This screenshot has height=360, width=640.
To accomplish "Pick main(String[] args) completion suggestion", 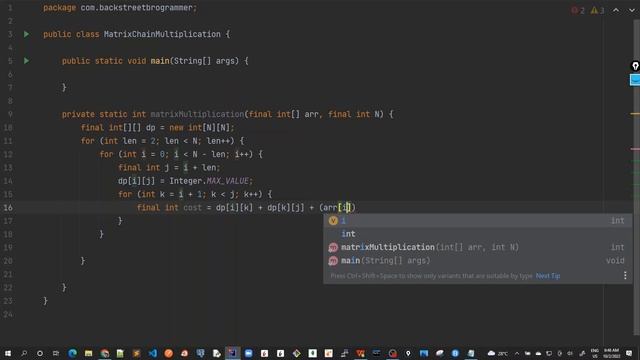I will coord(477,260).
